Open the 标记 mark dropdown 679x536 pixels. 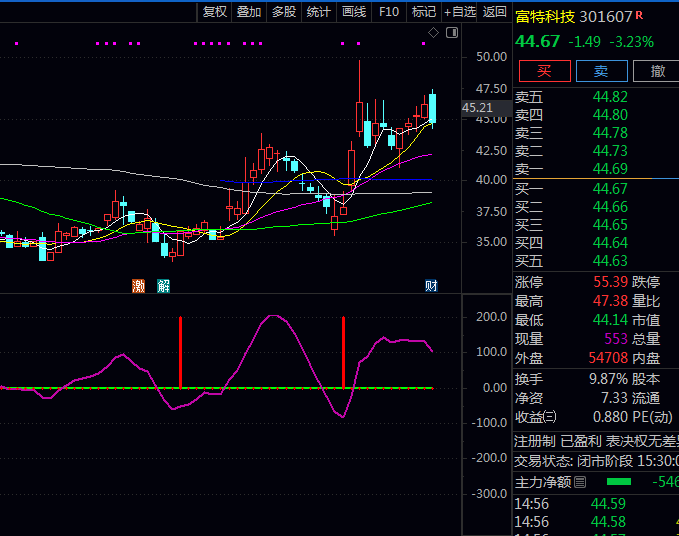(424, 12)
